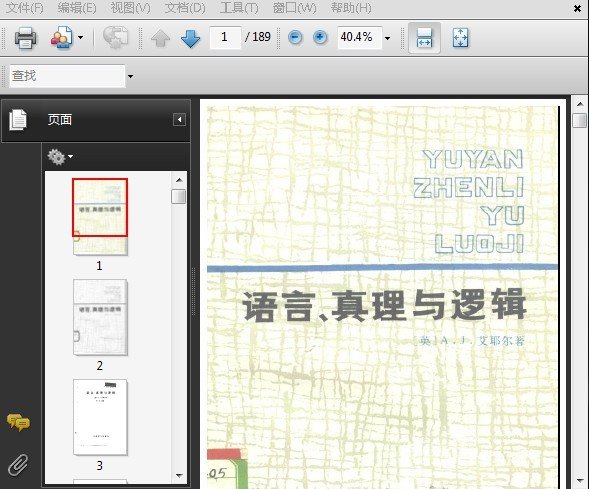Toggle fit one full page mode
Viewport: 589px width, 489px height.
(x=460, y=38)
